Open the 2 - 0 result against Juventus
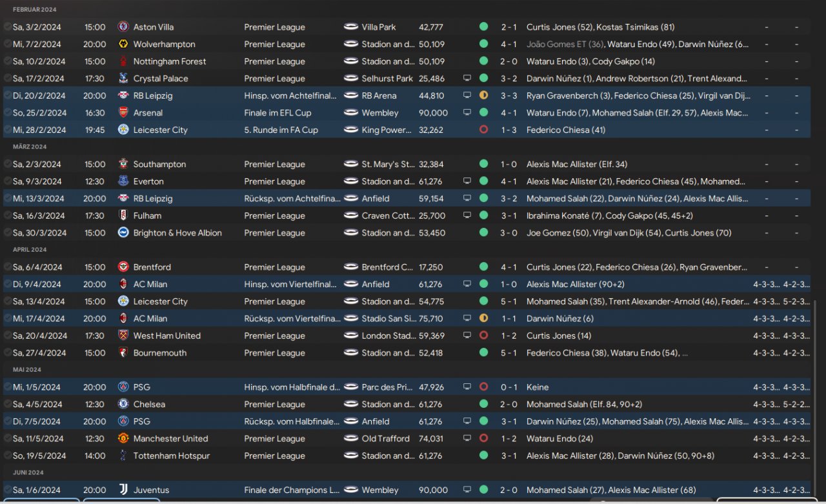The image size is (826, 504). (x=509, y=490)
